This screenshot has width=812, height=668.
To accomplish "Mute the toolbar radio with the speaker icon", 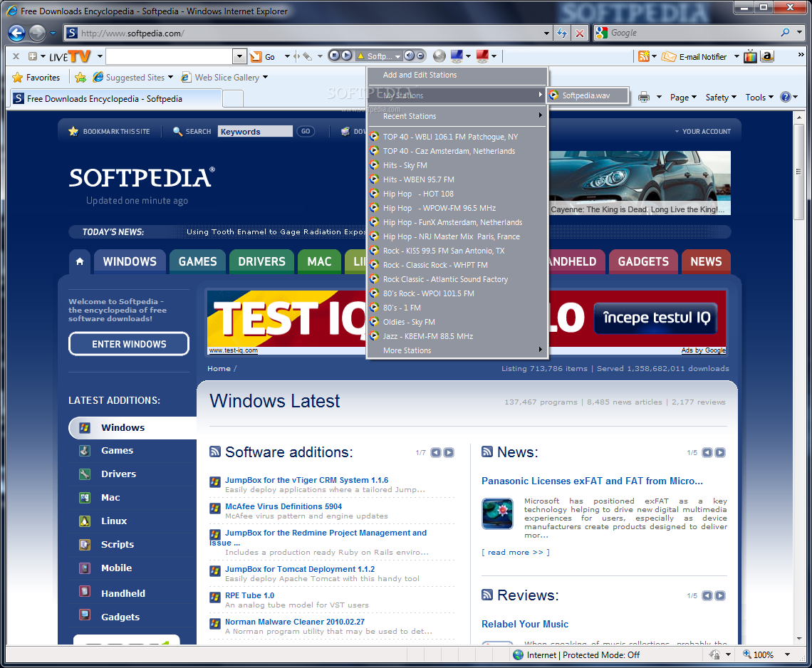I will [x=409, y=56].
